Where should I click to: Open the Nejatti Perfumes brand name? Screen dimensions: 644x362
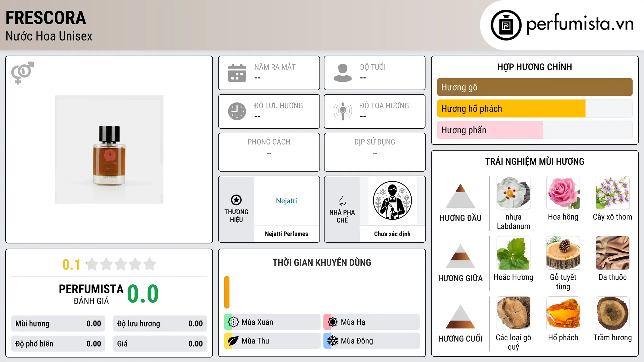coord(286,234)
